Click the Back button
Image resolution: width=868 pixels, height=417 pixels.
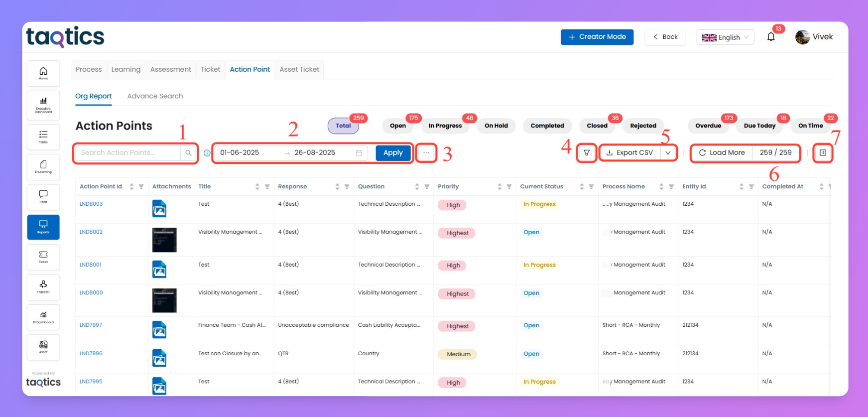pos(665,37)
